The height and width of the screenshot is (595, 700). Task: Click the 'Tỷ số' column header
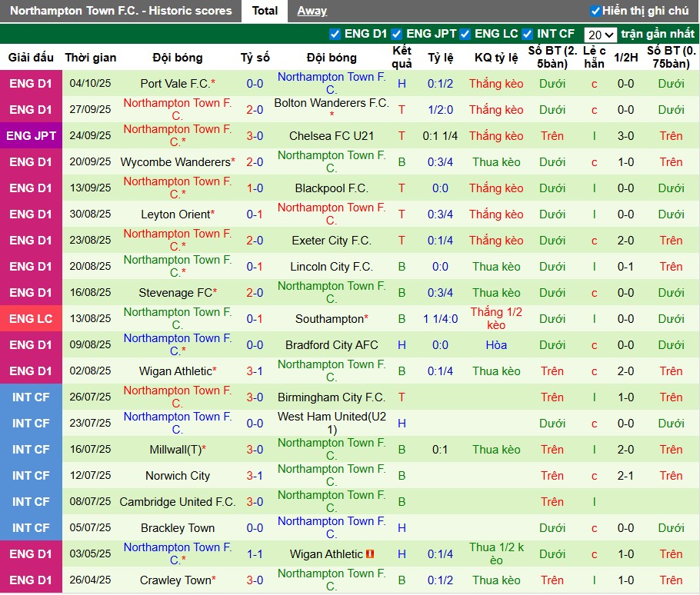pyautogui.click(x=255, y=58)
